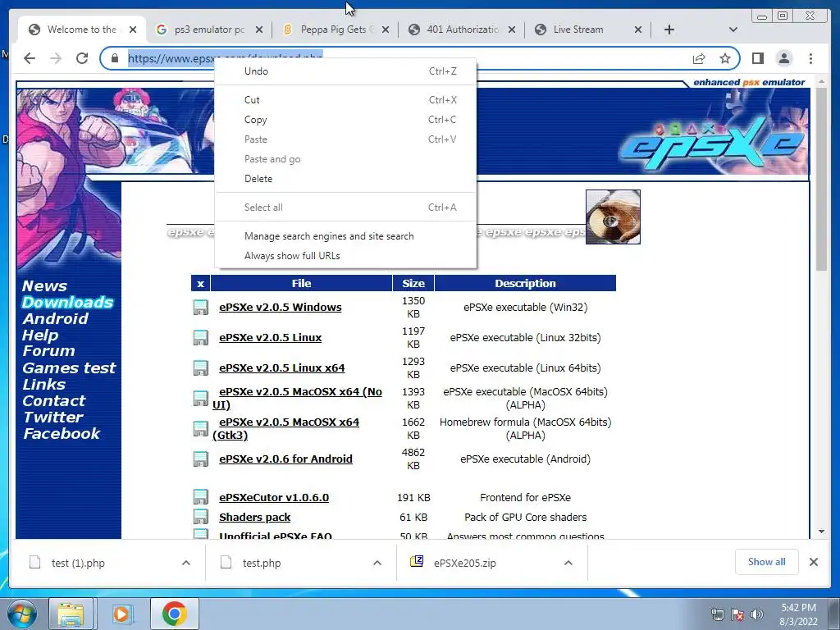Switch to the Peppa Pig Gets tab

click(x=336, y=30)
